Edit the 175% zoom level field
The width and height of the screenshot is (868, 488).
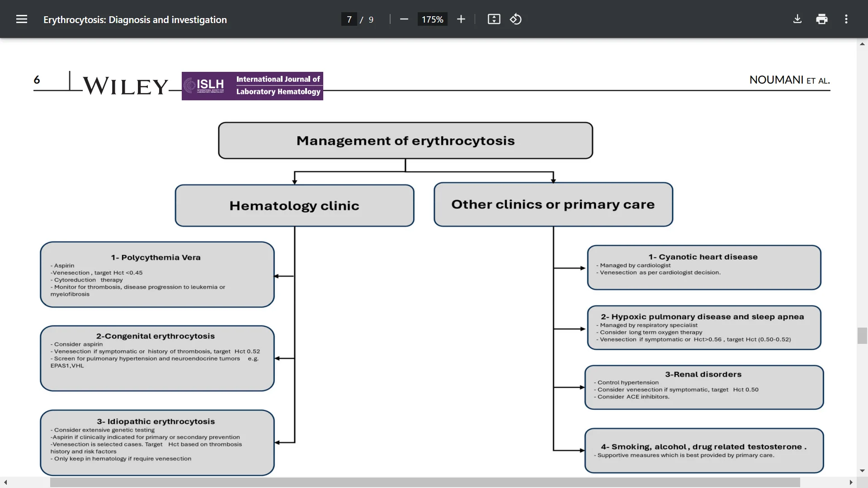pos(432,19)
